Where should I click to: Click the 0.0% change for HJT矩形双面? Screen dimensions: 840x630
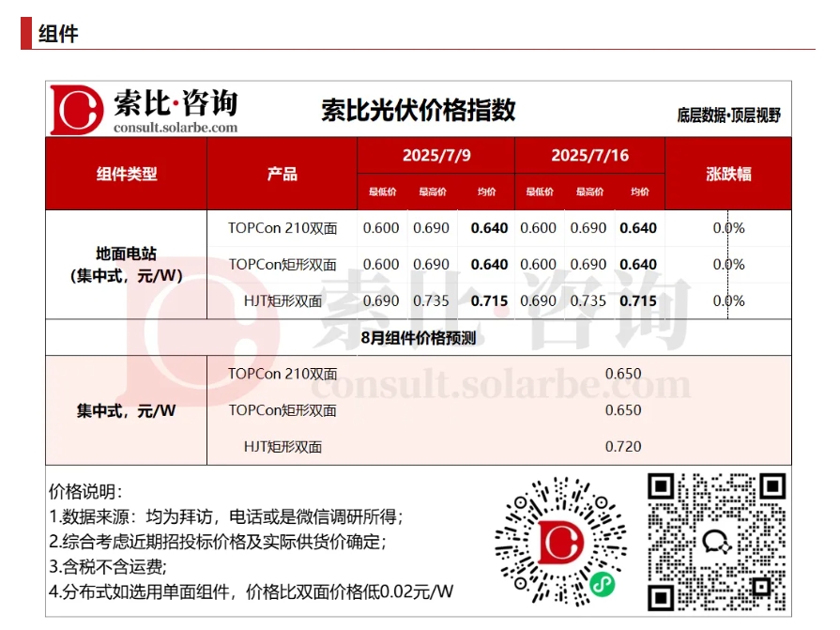(x=728, y=301)
